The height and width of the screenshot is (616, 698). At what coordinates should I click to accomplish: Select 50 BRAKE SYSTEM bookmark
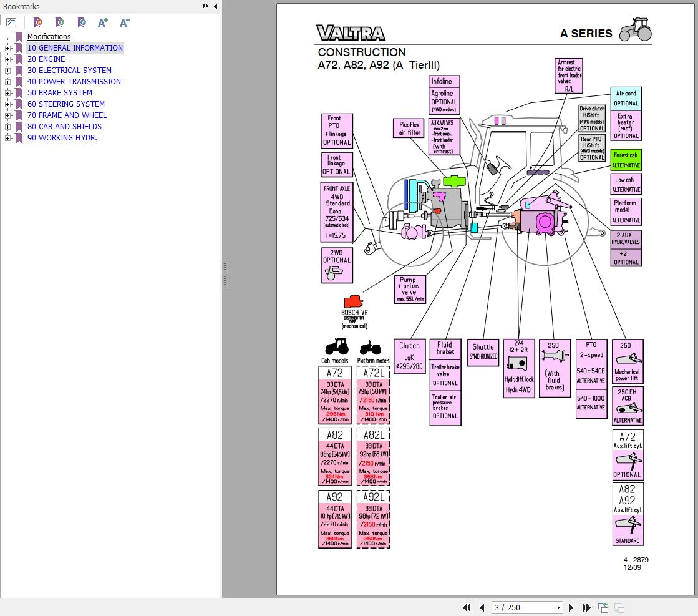point(60,92)
